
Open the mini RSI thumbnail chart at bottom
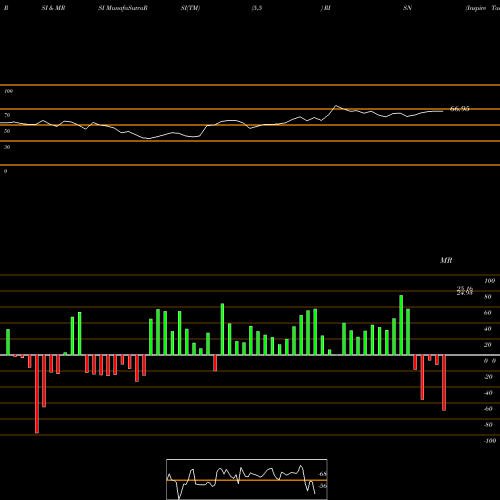[247, 479]
